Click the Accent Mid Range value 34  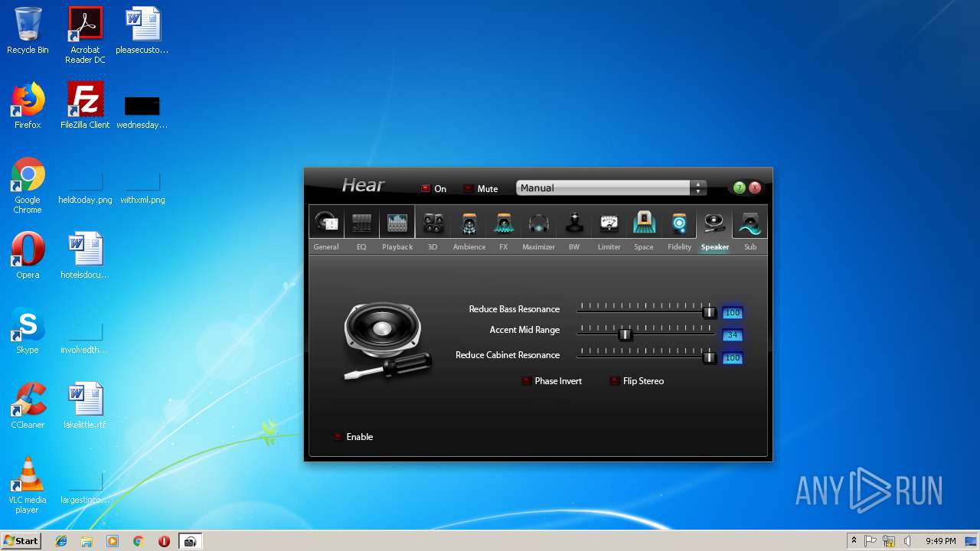pyautogui.click(x=733, y=335)
